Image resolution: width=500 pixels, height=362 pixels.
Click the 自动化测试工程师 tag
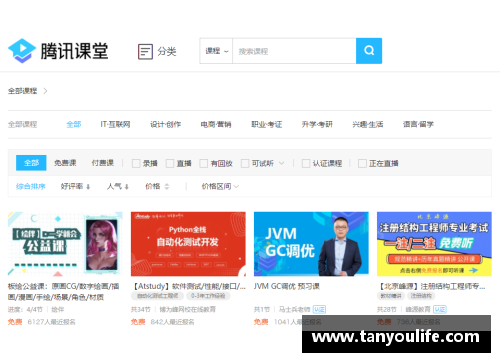pyautogui.click(x=158, y=296)
